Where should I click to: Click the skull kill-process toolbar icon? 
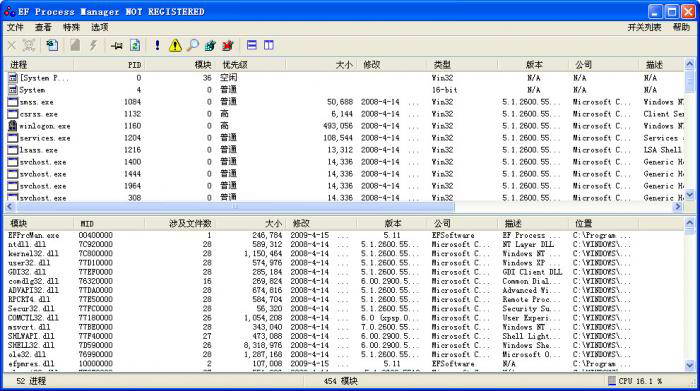(x=29, y=45)
